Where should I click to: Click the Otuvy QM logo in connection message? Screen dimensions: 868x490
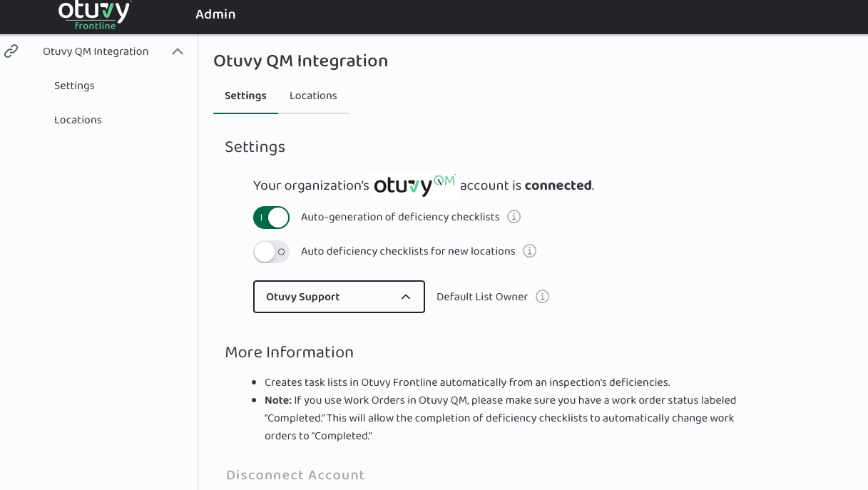(x=414, y=184)
